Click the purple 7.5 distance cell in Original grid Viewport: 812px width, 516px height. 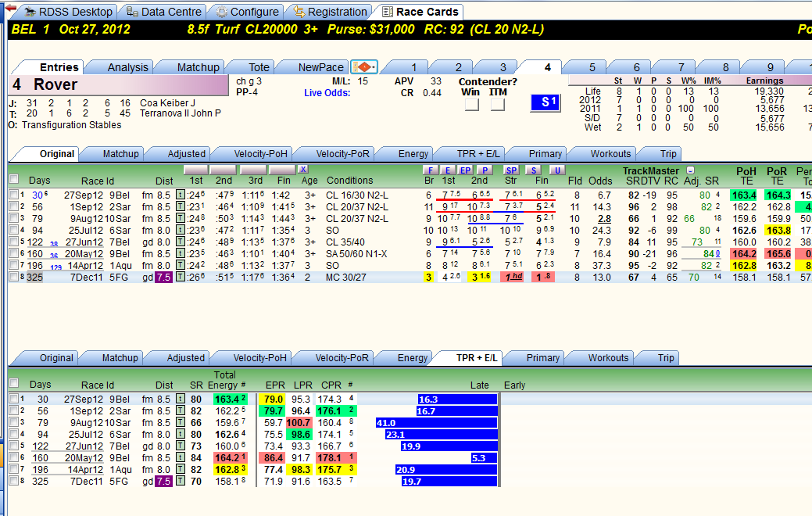coord(163,278)
